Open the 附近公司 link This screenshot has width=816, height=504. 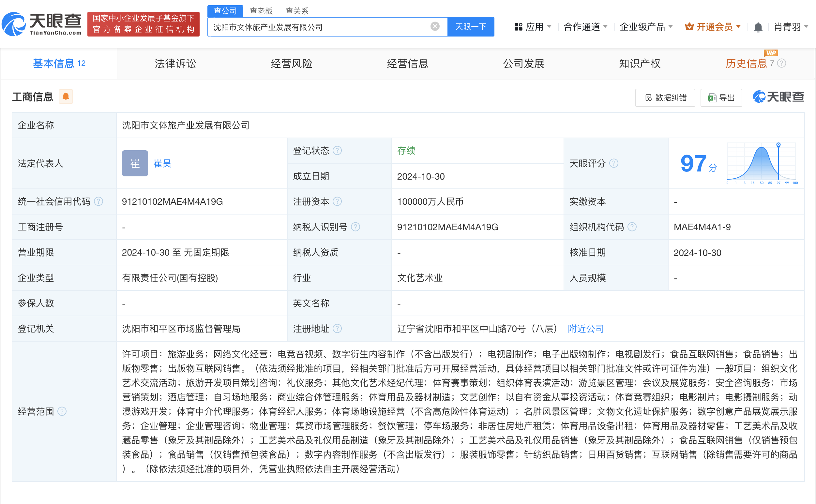pyautogui.click(x=585, y=329)
